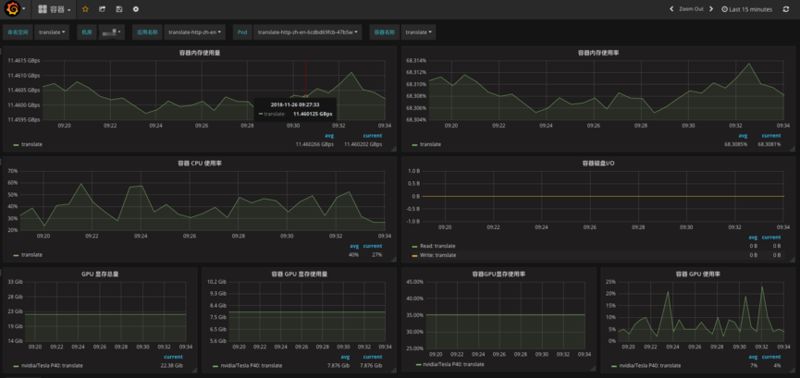Open the Last 15 minutes time picker
Screen dimensions: 800x378
pyautogui.click(x=747, y=9)
